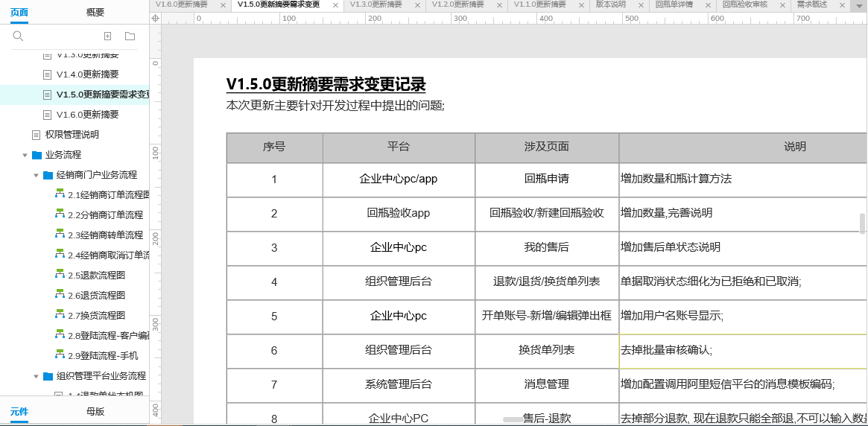
Task: Click the cell 开单账号-新增/编辑弹出框
Action: pyautogui.click(x=547, y=317)
